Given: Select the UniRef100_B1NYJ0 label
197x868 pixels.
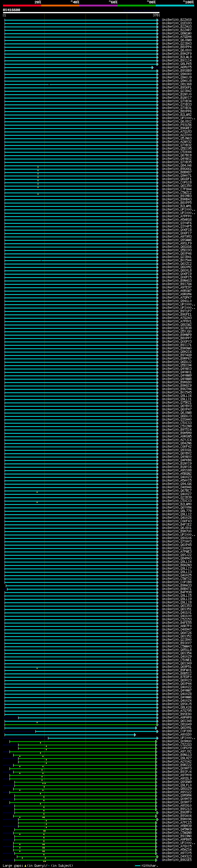Looking at the screenshot, I should click(x=177, y=94).
